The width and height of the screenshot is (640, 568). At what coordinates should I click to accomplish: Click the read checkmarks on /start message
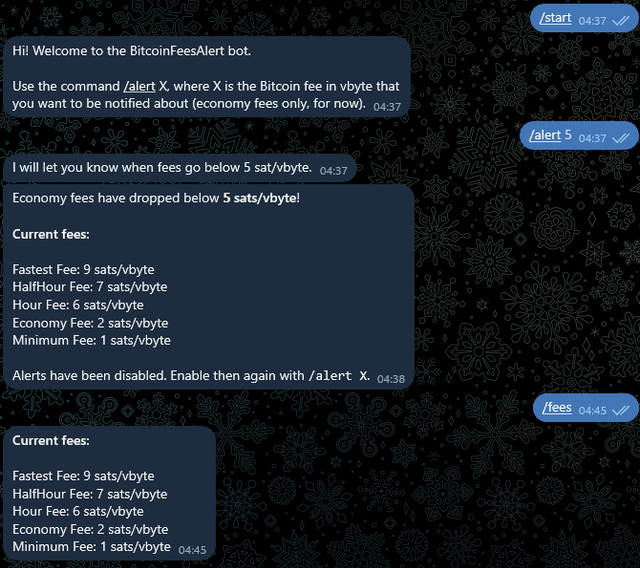coord(621,20)
